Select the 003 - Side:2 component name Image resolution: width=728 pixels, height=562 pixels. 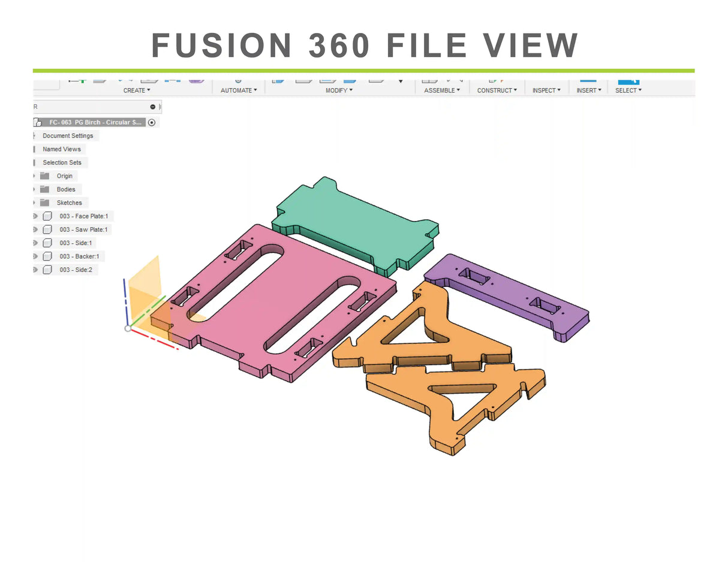[76, 270]
